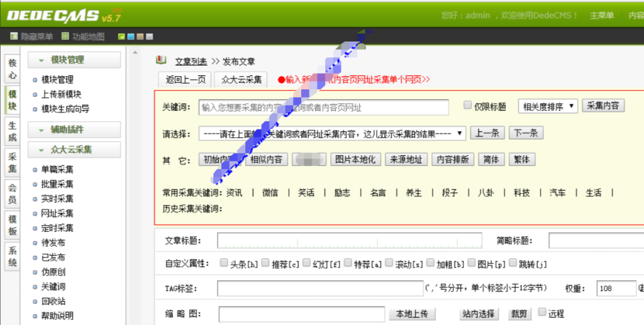Open the 相关度排序 dropdown

pos(548,106)
